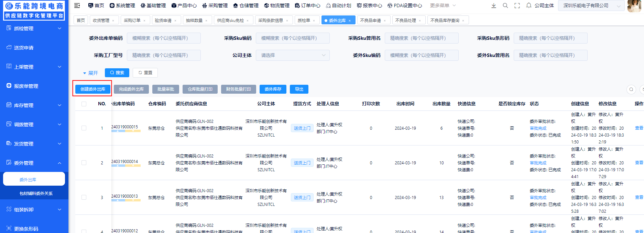Open 订单中心 top menu
Image resolution: width=644 pixels, height=233 pixels.
click(308, 5)
